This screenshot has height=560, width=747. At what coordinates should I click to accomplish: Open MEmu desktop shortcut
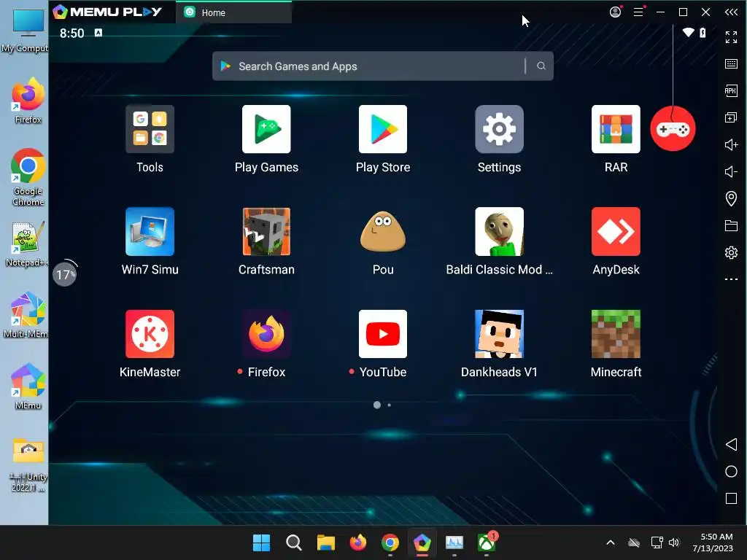click(x=28, y=387)
